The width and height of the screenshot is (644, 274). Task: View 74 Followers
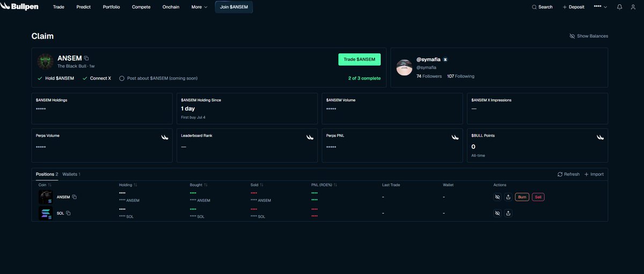(x=429, y=76)
